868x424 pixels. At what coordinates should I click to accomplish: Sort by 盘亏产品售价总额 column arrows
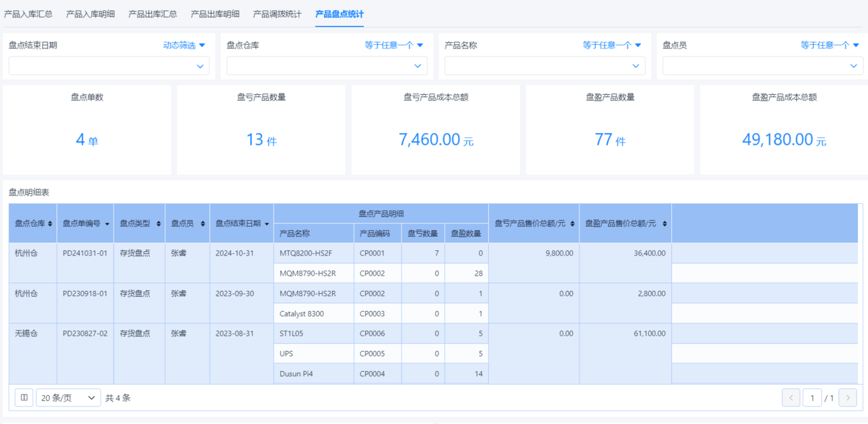[x=573, y=224]
